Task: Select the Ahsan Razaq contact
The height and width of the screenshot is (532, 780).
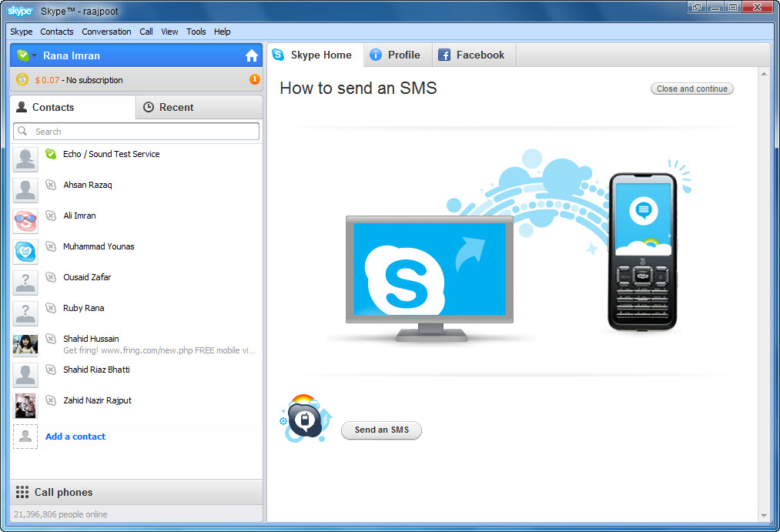Action: click(x=136, y=190)
